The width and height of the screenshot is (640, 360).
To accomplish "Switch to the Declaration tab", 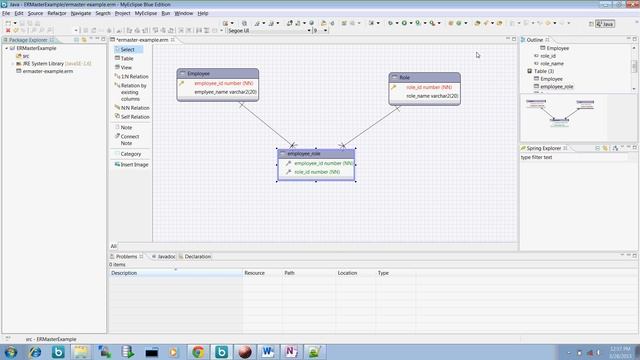I will (x=195, y=256).
